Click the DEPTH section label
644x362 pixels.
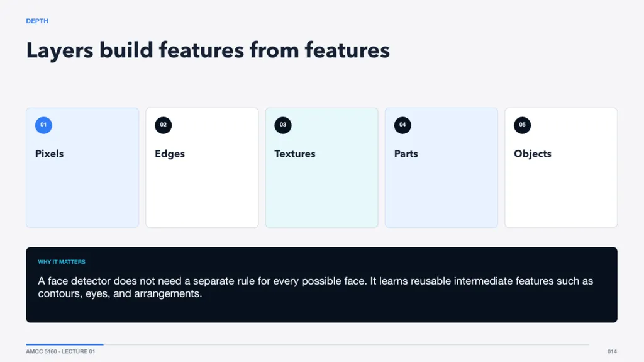[x=37, y=21]
